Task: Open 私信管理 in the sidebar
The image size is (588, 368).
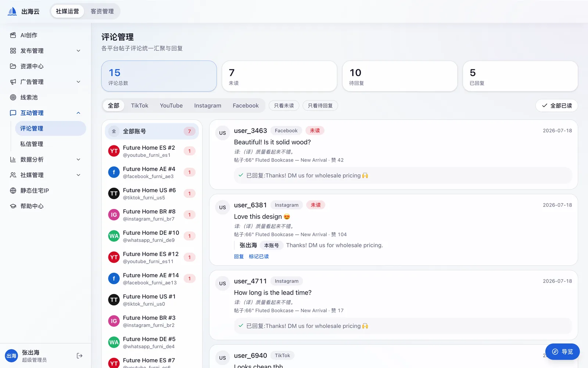Action: click(50, 144)
